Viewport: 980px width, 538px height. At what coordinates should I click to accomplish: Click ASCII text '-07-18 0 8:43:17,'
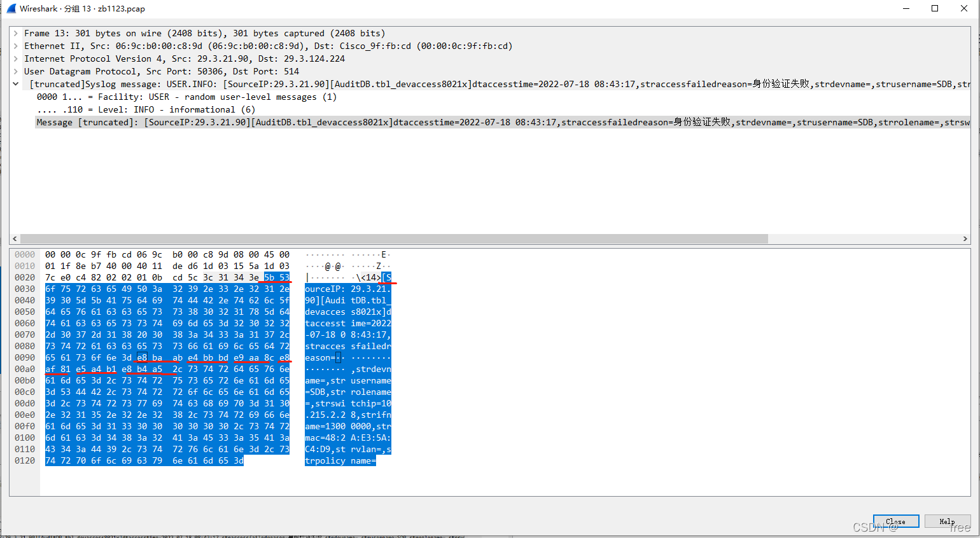coord(348,335)
